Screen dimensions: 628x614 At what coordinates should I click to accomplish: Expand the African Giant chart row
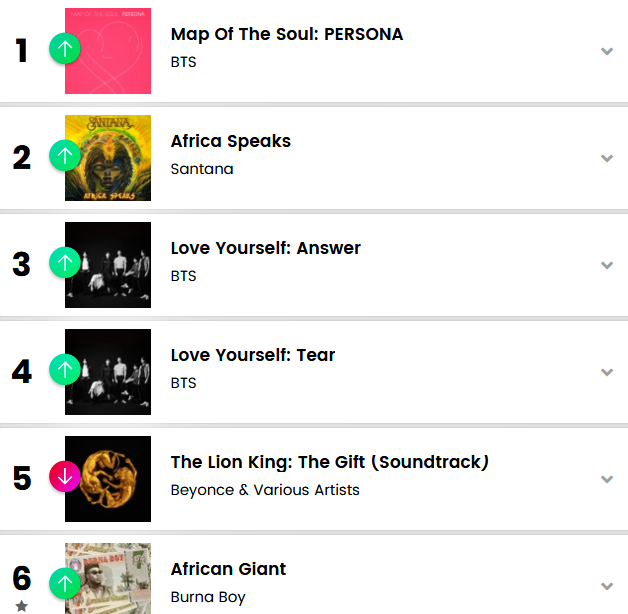click(x=606, y=586)
